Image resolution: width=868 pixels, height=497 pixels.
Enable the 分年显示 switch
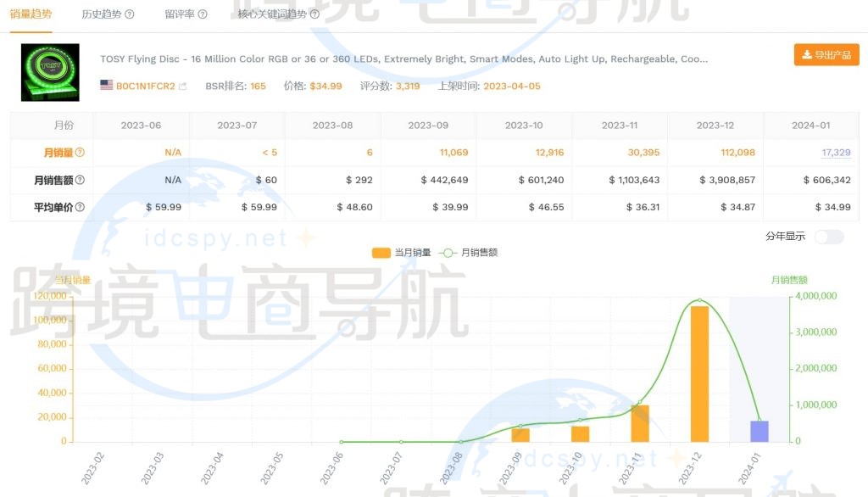[829, 237]
